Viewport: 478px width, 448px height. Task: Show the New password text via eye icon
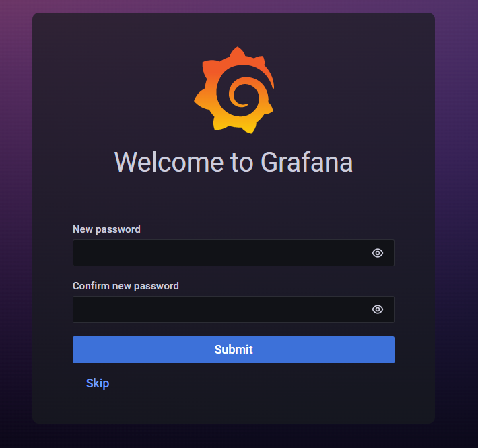pos(378,253)
